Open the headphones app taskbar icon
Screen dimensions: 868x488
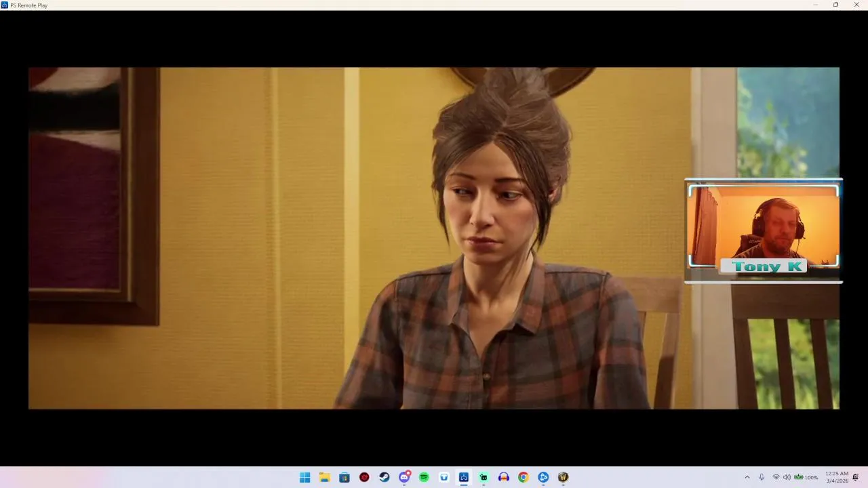click(503, 477)
